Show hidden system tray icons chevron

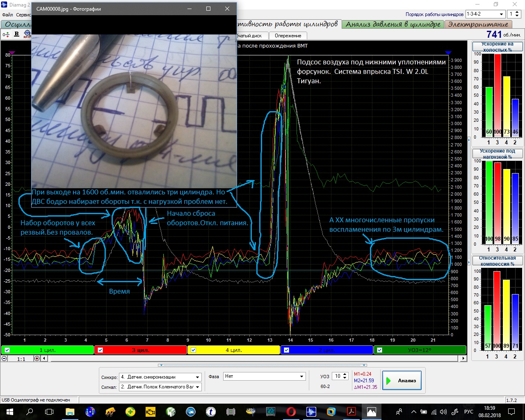pyautogui.click(x=413, y=412)
